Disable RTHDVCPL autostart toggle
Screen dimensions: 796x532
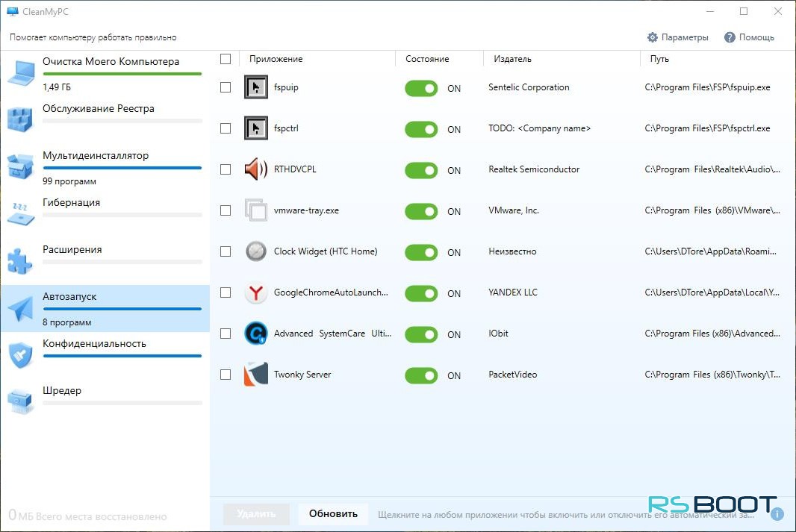[x=421, y=170]
